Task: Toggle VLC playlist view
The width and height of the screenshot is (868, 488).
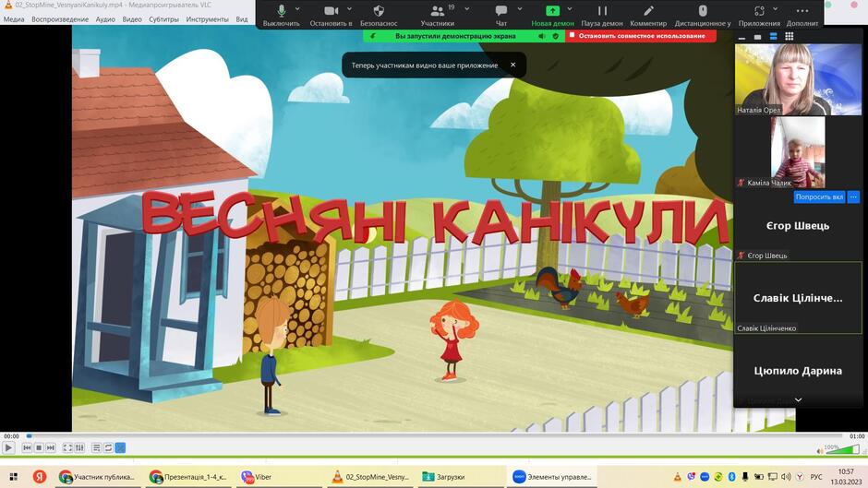Action: (96, 447)
